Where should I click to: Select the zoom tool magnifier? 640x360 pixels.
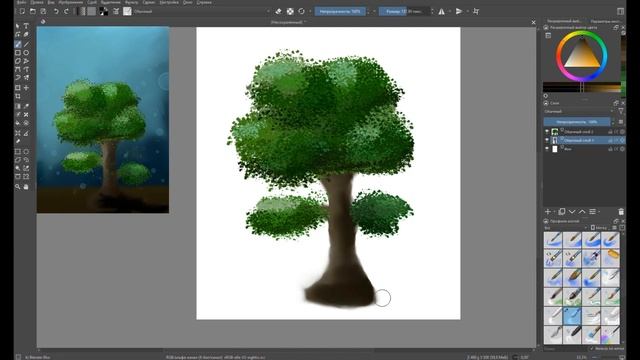point(18,187)
